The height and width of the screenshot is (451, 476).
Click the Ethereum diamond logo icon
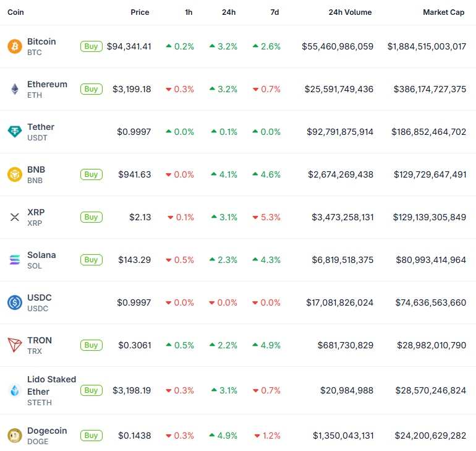(14, 89)
